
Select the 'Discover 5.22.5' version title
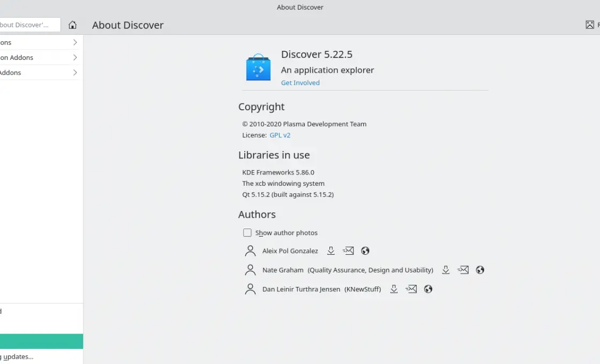pyautogui.click(x=317, y=54)
